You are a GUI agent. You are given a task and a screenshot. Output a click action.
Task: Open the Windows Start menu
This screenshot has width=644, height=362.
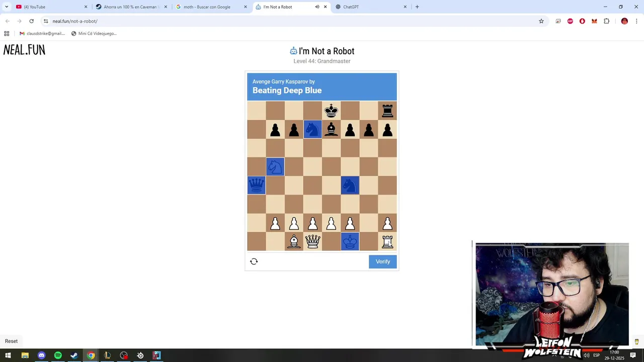pyautogui.click(x=8, y=355)
